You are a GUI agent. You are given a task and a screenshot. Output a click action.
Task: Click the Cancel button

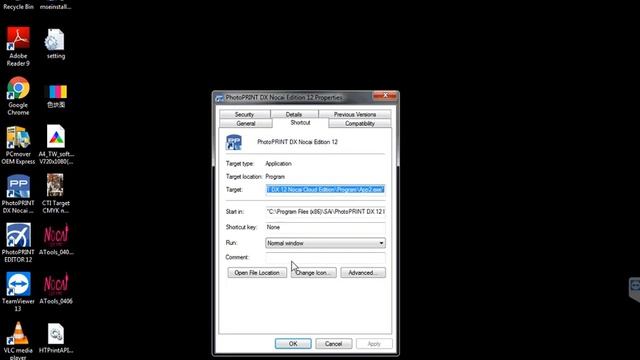point(333,344)
